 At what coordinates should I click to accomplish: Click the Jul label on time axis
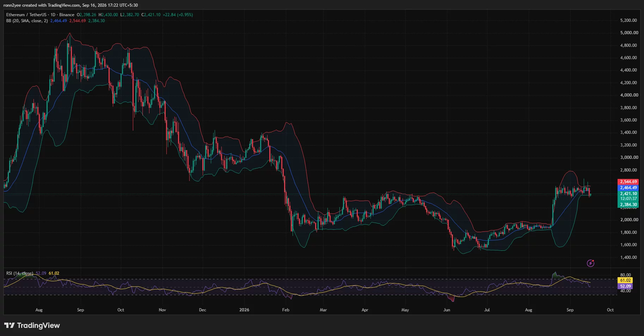[x=487, y=310]
